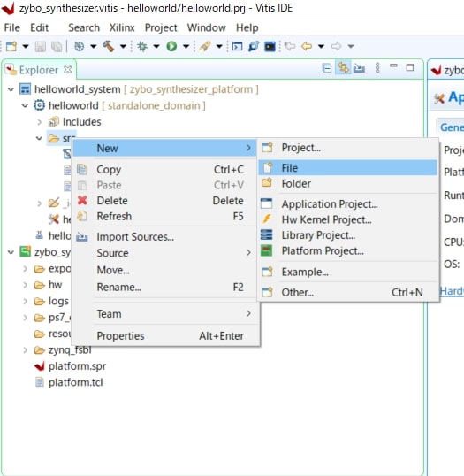Click the green Run icon

pyautogui.click(x=171, y=46)
